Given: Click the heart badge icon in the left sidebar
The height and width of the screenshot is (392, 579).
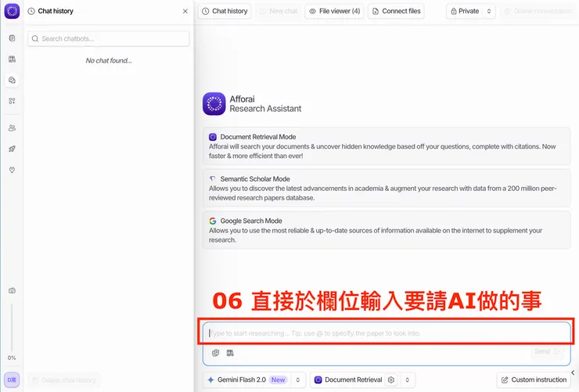Looking at the screenshot, I should pos(12,170).
